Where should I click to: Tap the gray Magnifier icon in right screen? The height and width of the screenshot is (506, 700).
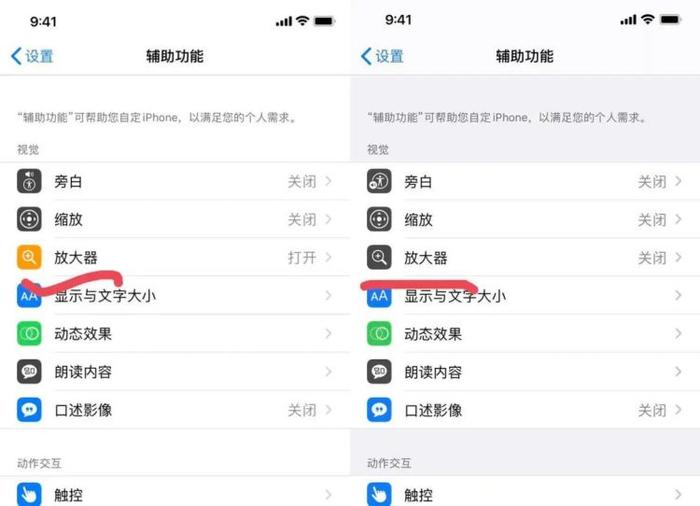(379, 257)
